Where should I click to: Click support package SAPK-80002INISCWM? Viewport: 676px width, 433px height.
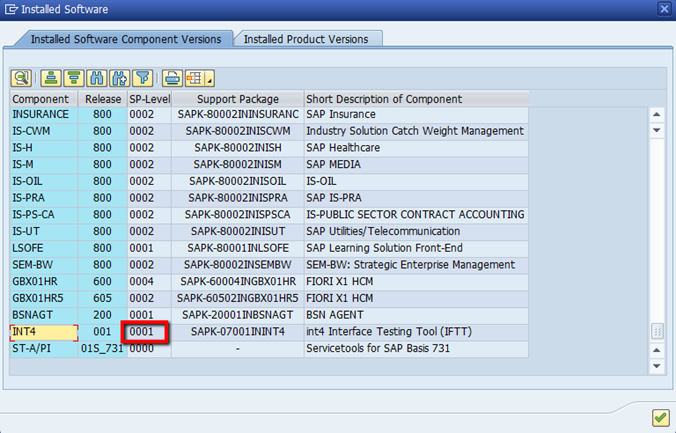[238, 131]
